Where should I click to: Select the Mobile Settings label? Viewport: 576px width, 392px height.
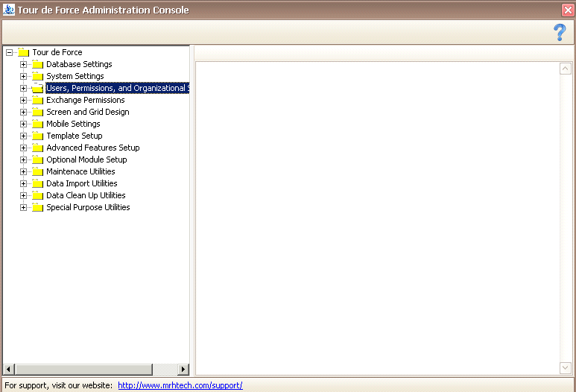(73, 124)
